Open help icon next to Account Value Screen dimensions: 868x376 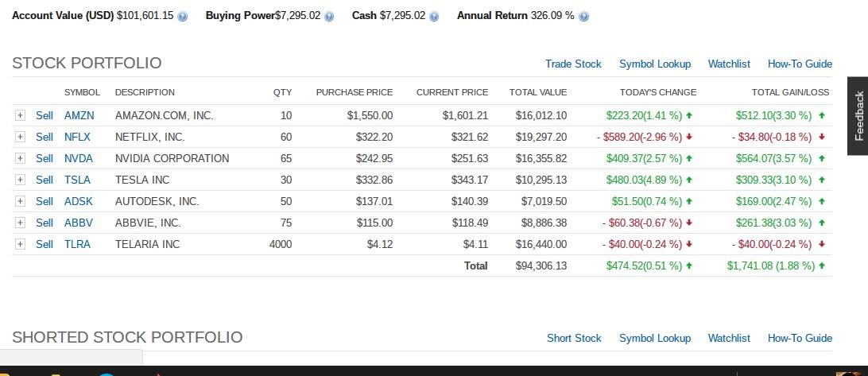(x=183, y=16)
